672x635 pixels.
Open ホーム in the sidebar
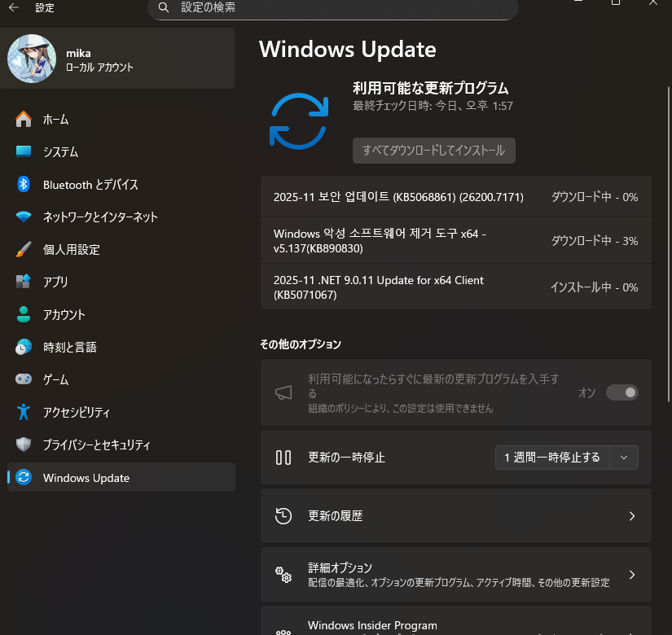point(121,119)
